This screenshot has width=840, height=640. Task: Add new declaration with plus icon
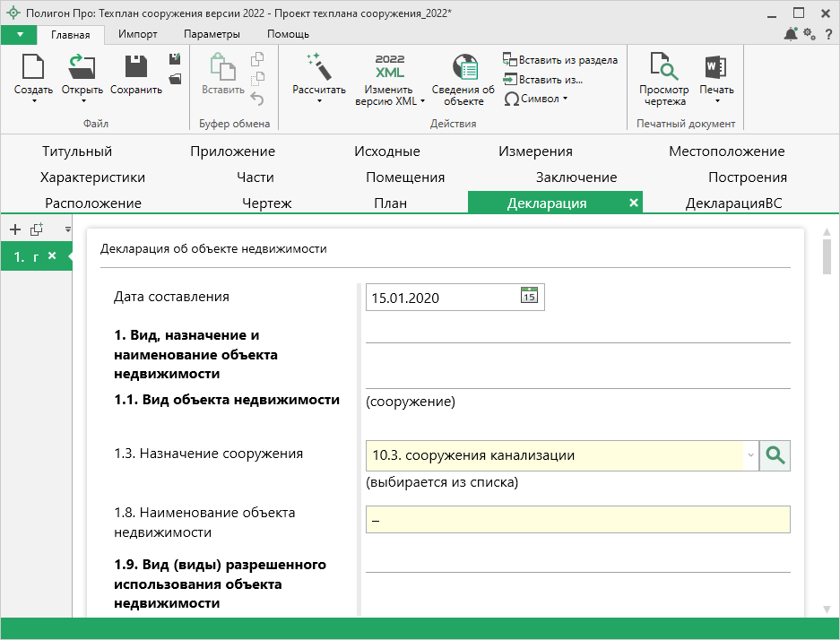pos(15,229)
